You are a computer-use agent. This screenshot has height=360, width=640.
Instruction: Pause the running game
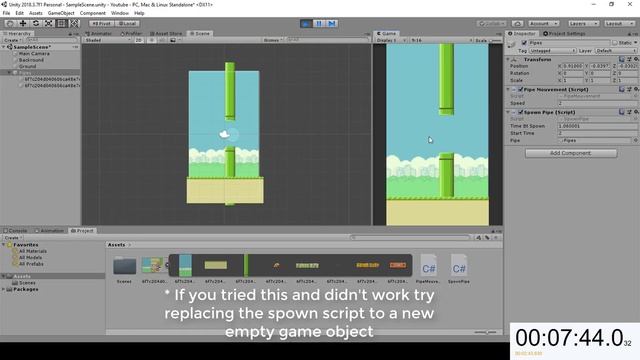click(319, 24)
